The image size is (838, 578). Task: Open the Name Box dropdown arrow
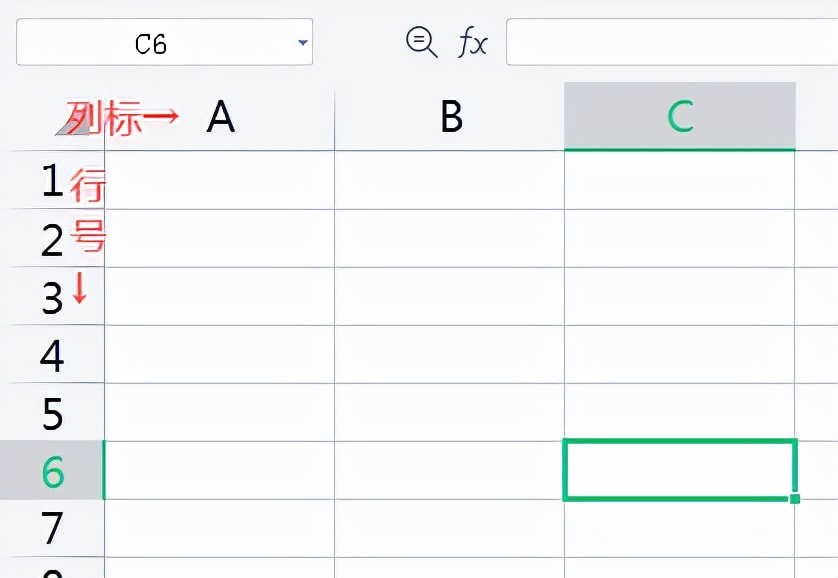pyautogui.click(x=303, y=43)
